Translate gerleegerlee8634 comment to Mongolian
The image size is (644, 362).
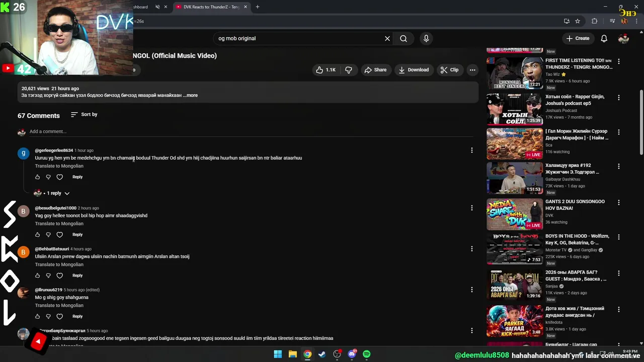59,166
